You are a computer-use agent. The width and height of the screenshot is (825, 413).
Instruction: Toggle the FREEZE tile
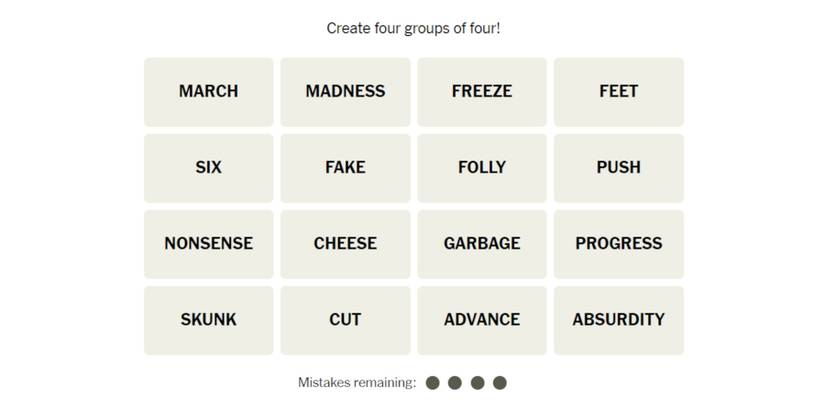tap(482, 91)
